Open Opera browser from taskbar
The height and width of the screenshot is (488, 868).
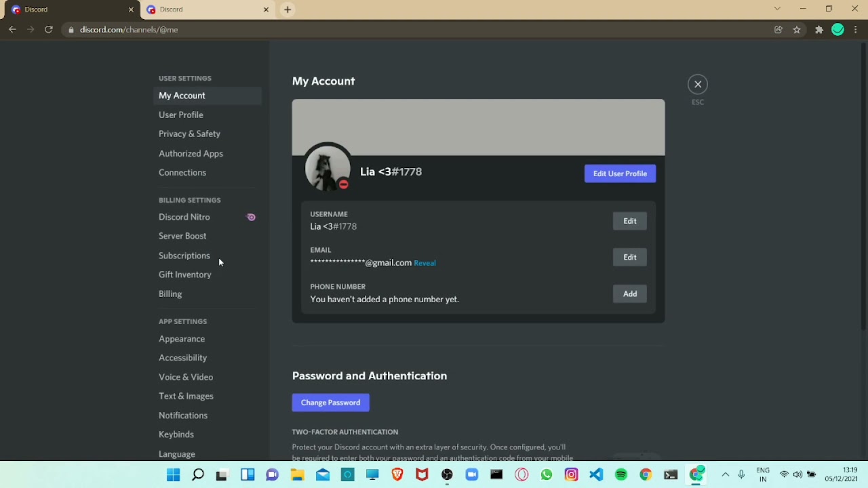521,475
